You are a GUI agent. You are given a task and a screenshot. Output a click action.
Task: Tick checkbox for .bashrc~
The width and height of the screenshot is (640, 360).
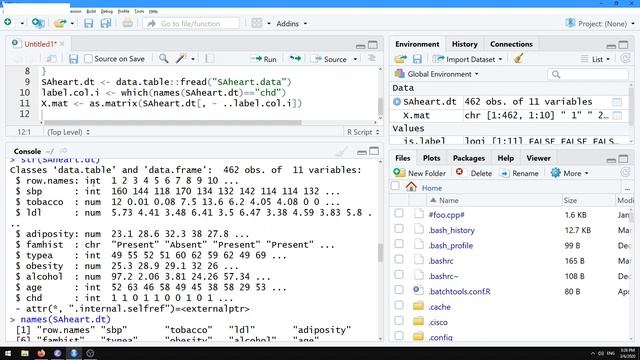[x=399, y=275]
